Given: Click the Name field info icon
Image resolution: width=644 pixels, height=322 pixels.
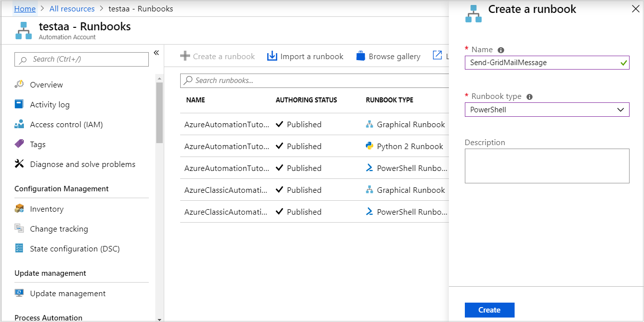Looking at the screenshot, I should click(x=501, y=50).
